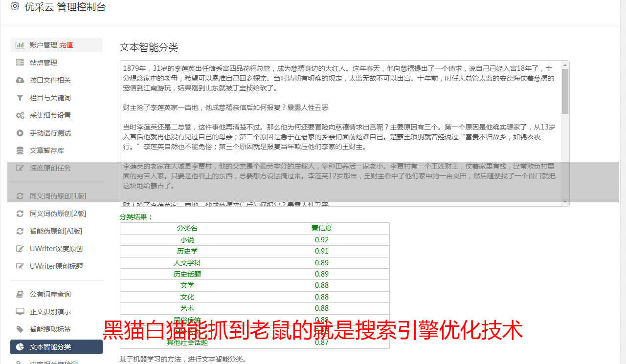Click the cloud upload icon for 接口文件相关
The width and height of the screenshot is (626, 364).
point(20,80)
